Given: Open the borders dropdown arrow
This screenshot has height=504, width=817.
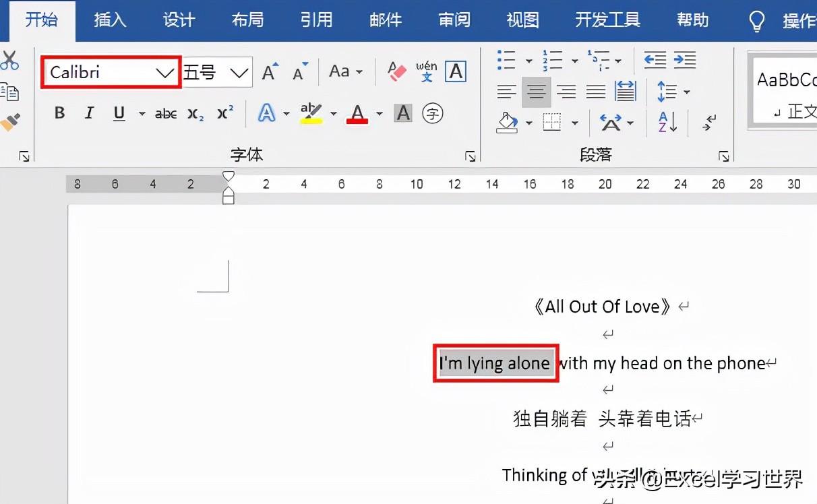Looking at the screenshot, I should (575, 123).
